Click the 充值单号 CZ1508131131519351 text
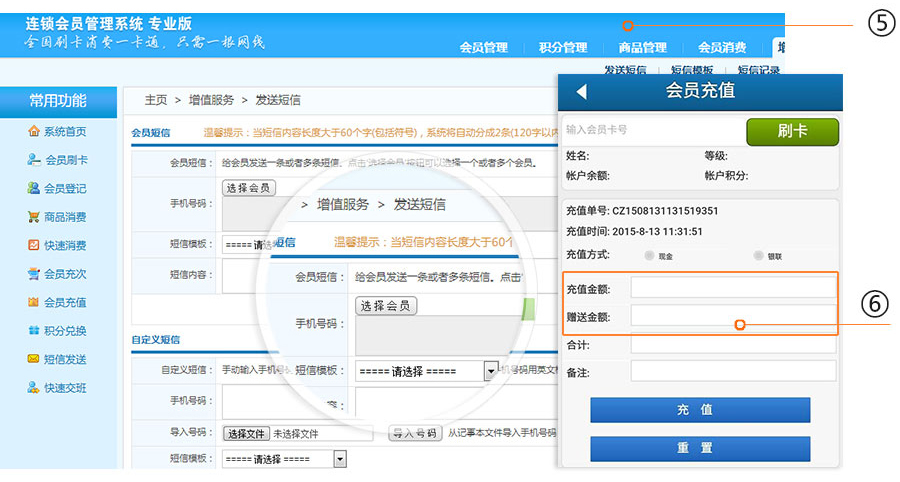The image size is (900, 482). point(642,211)
